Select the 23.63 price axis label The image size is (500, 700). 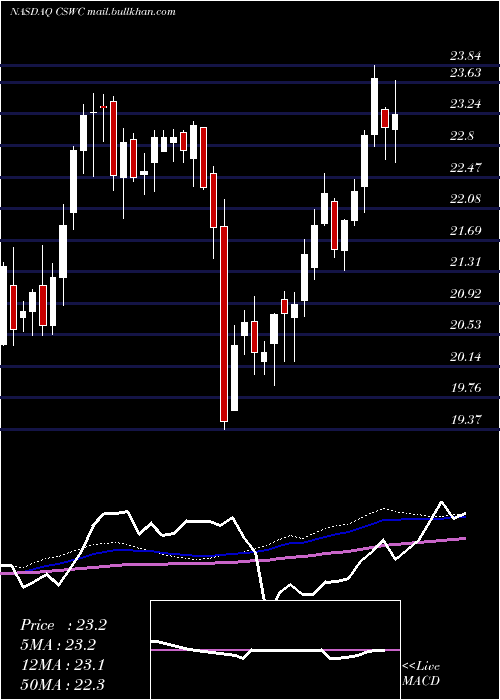(x=466, y=72)
